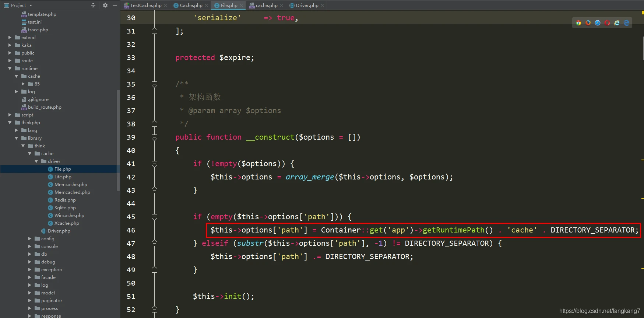Open the Project view dropdown

pyautogui.click(x=31, y=6)
